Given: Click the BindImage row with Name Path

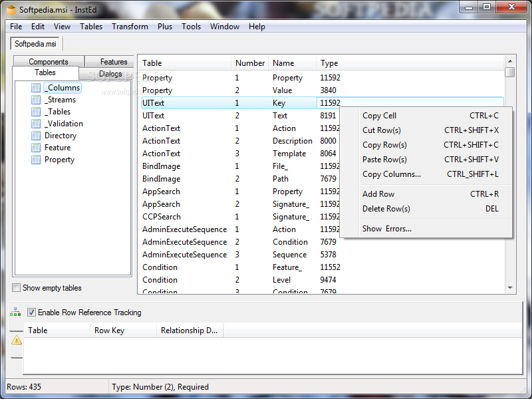Looking at the screenshot, I should point(239,179).
